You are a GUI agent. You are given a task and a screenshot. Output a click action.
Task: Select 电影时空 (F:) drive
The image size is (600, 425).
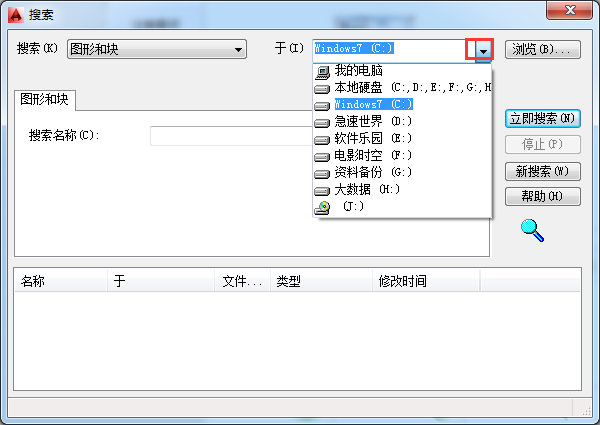coord(402,155)
